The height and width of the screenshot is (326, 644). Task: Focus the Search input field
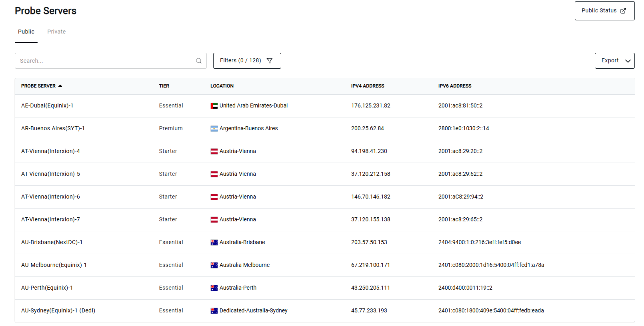click(106, 61)
